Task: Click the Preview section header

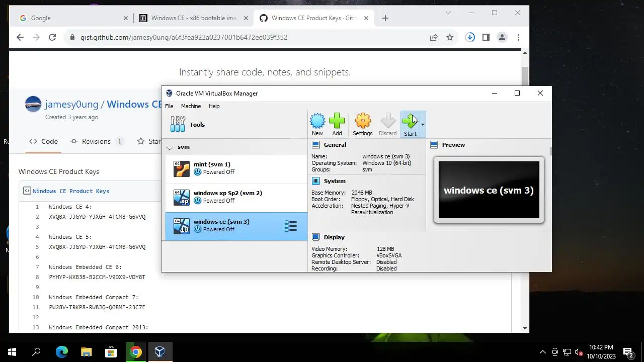Action: tap(453, 145)
